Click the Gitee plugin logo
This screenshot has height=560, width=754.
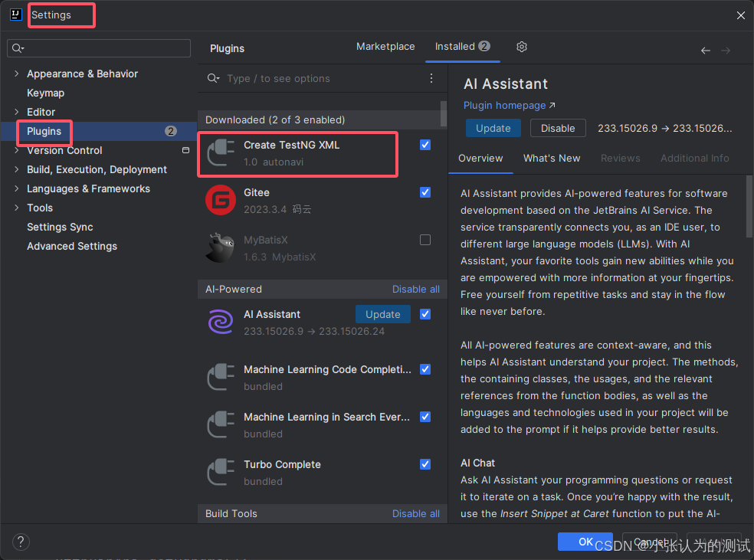(x=221, y=200)
